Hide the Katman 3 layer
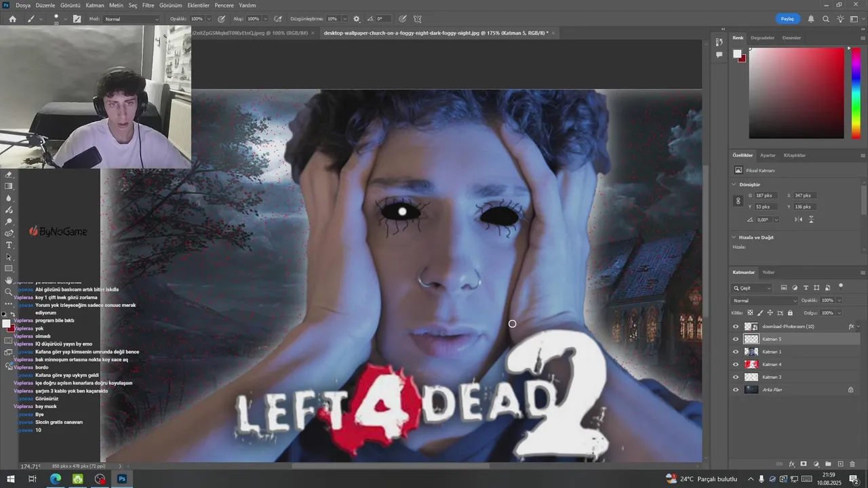The height and width of the screenshot is (488, 868). [736, 377]
